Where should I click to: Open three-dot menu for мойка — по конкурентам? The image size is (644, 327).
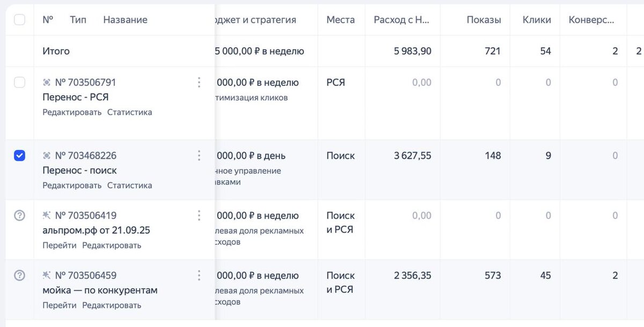tap(199, 275)
